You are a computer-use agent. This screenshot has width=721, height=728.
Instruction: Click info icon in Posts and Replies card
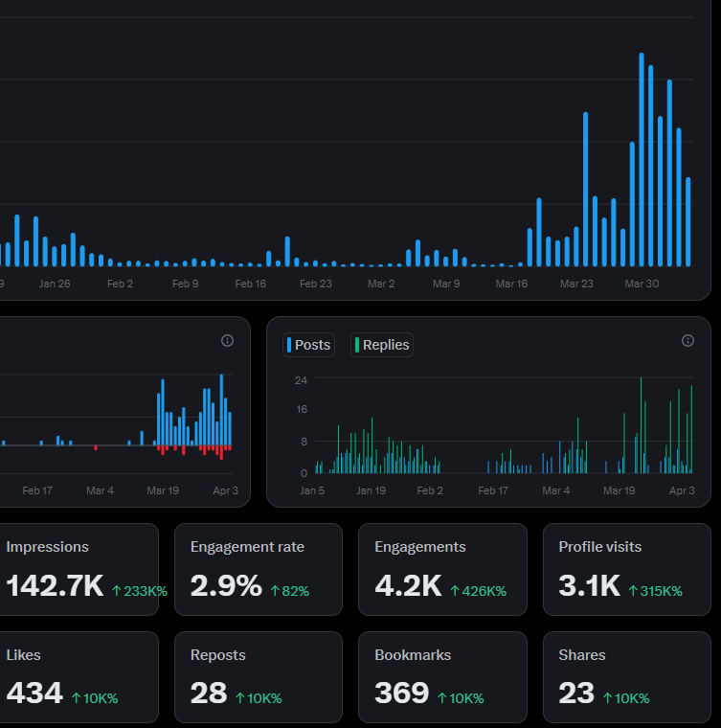(x=687, y=341)
